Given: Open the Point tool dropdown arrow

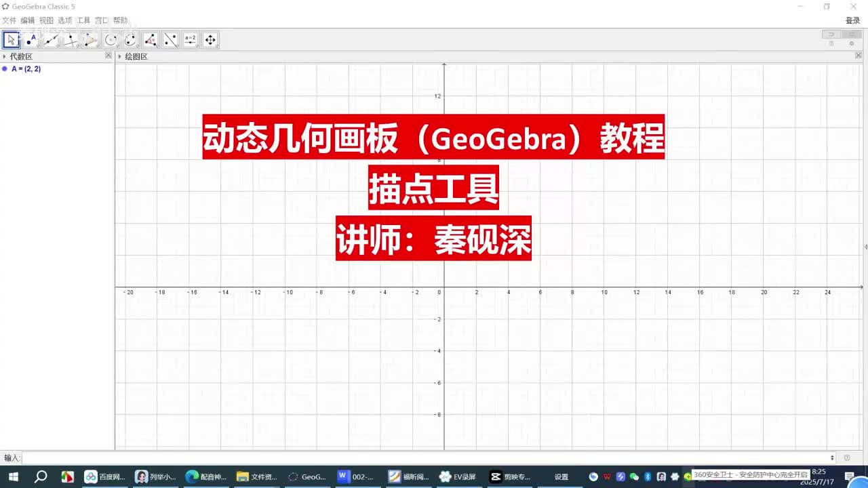Looking at the screenshot, I should click(37, 47).
